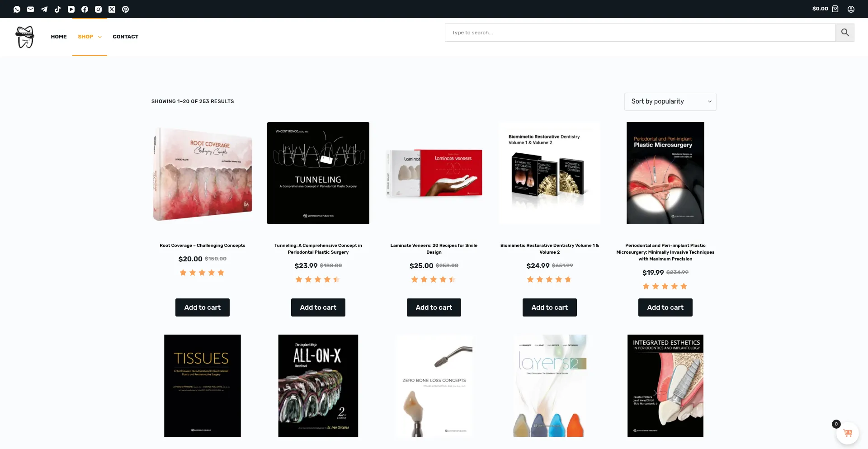The height and width of the screenshot is (449, 868).
Task: Visit the TikTok social icon
Action: tap(57, 9)
